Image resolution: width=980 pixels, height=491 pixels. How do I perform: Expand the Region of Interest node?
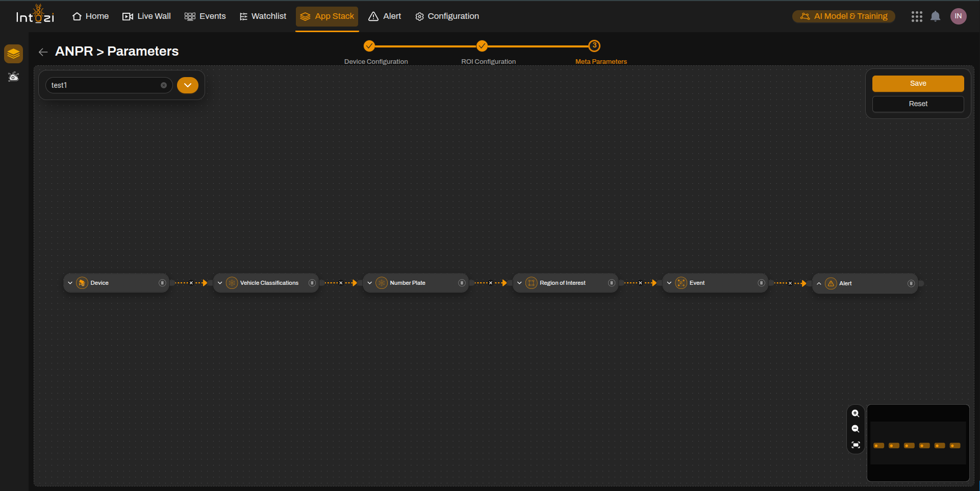pyautogui.click(x=519, y=283)
